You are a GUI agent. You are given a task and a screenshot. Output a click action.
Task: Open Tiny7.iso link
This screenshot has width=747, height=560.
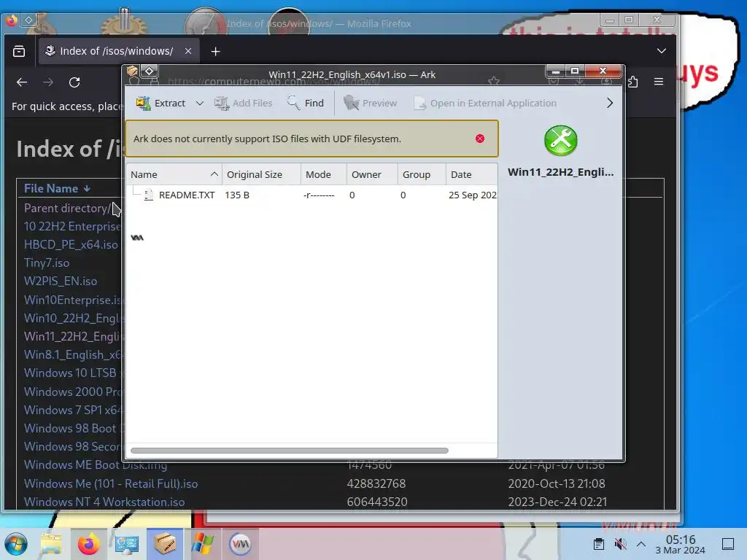click(47, 262)
